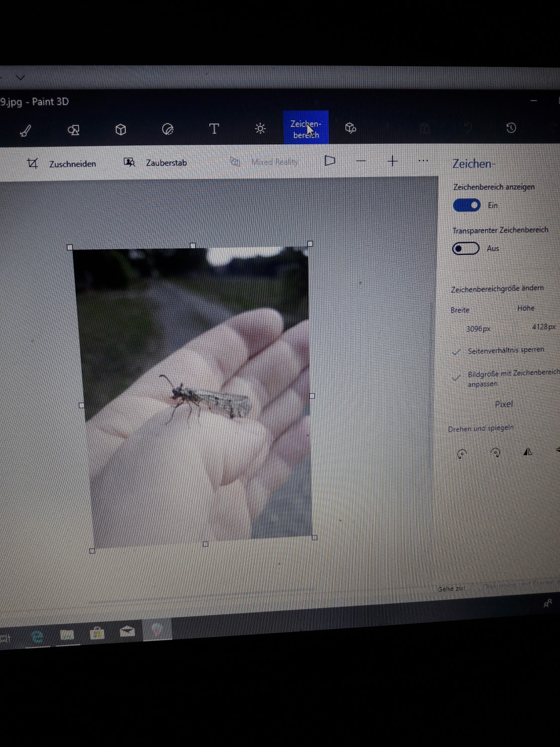Switch to the Zeichenbereich tab

306,128
